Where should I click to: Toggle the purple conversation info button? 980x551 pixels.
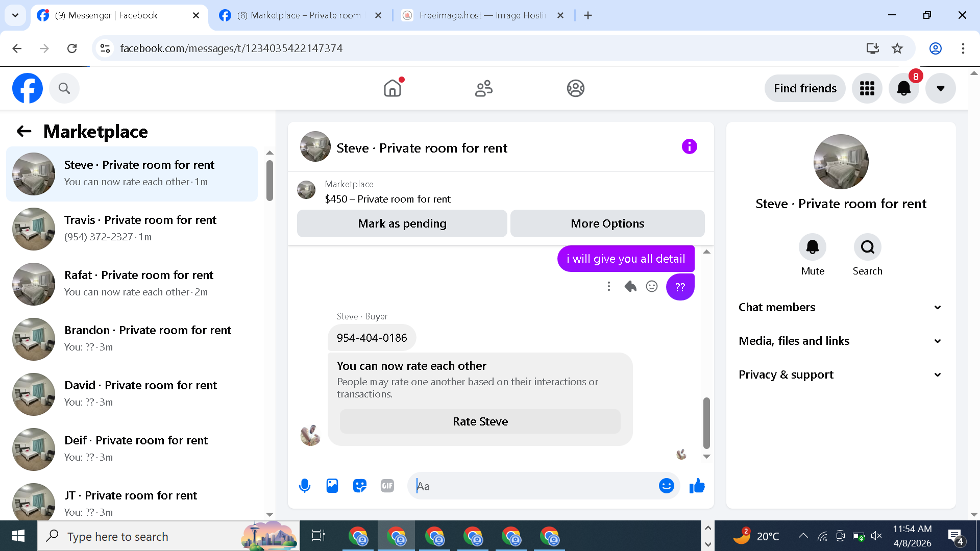[x=689, y=147]
